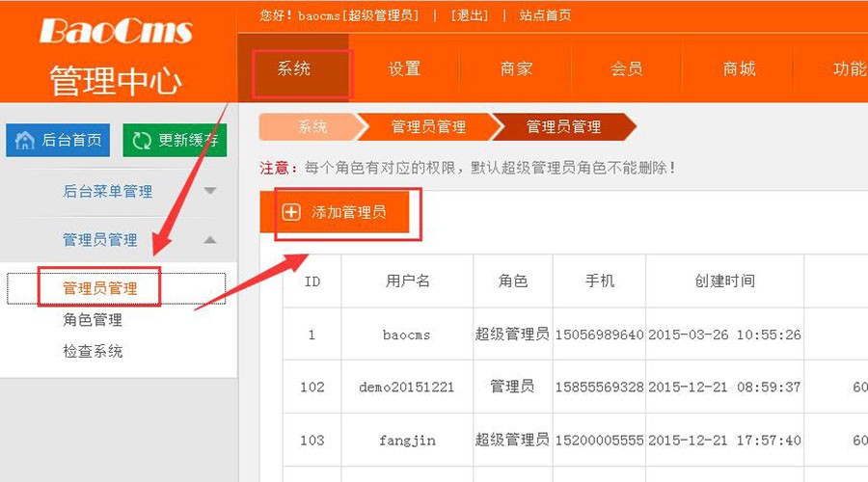Open the 会员 tab
The image size is (868, 482).
point(627,68)
